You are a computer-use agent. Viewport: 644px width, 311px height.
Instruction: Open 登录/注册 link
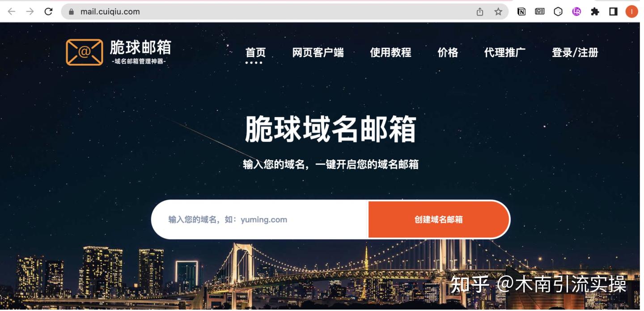click(575, 53)
